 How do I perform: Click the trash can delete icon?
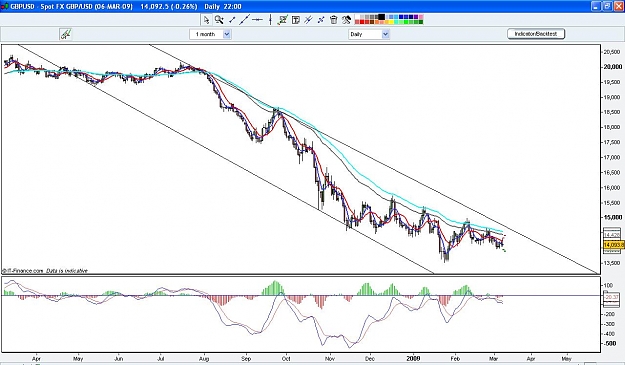click(x=334, y=20)
